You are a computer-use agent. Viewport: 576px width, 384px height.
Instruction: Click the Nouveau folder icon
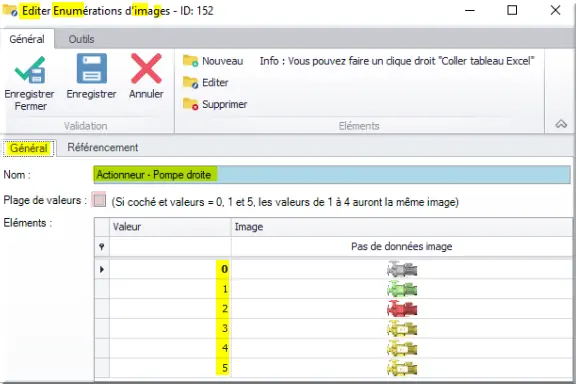coord(190,61)
